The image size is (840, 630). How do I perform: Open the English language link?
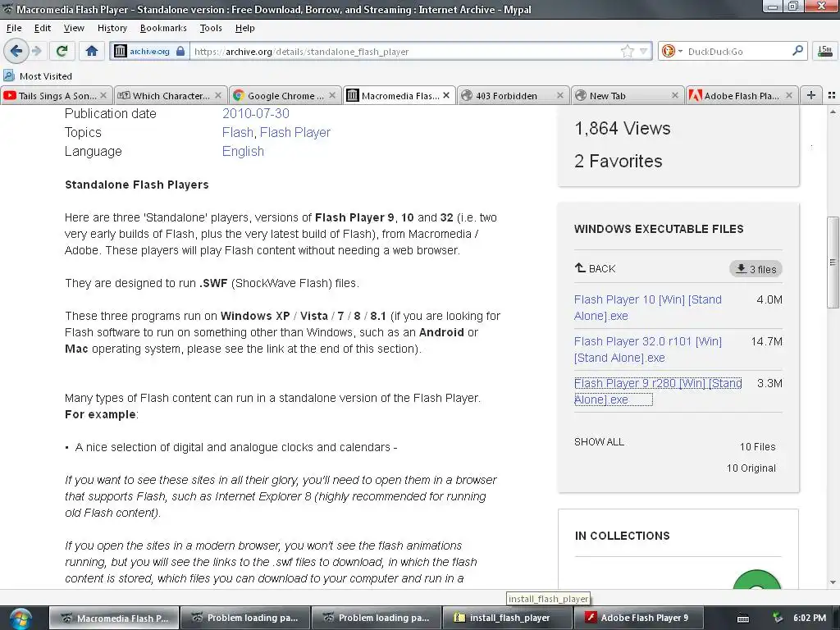tap(243, 152)
